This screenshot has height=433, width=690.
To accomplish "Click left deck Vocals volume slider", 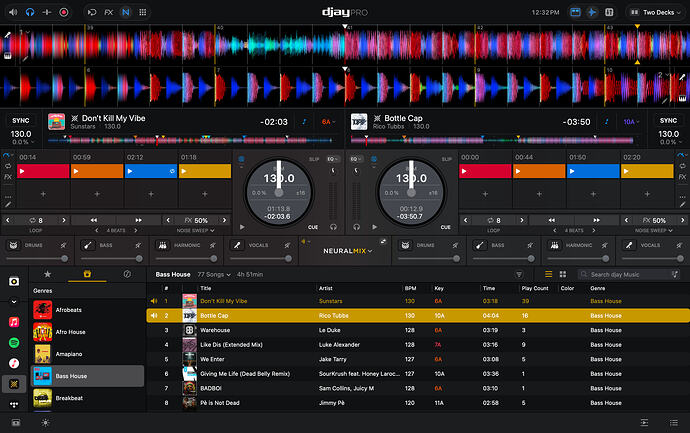I will (261, 259).
